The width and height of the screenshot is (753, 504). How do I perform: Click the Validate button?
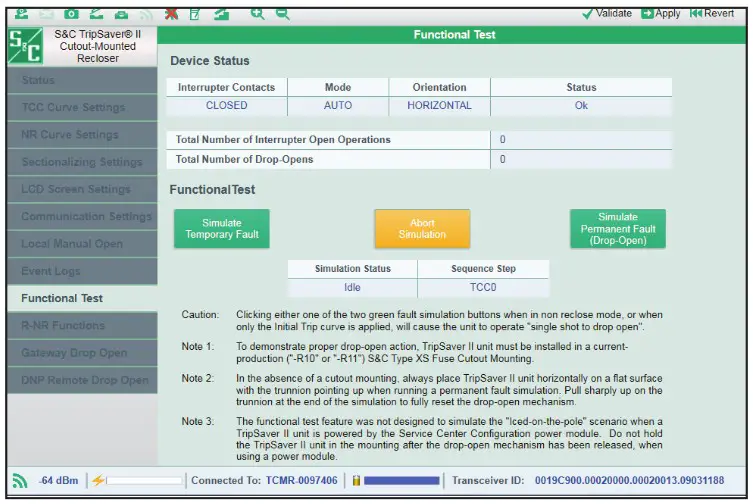click(607, 13)
